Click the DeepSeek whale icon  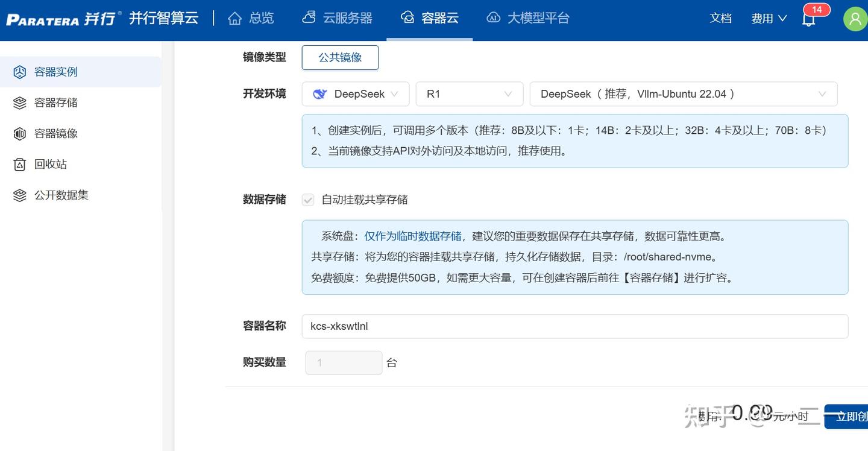click(x=320, y=94)
